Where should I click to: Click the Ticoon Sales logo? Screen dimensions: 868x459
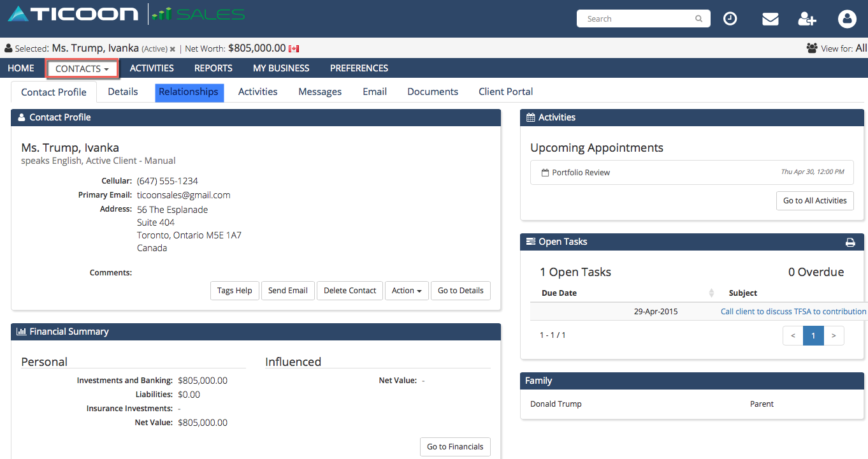pos(126,15)
